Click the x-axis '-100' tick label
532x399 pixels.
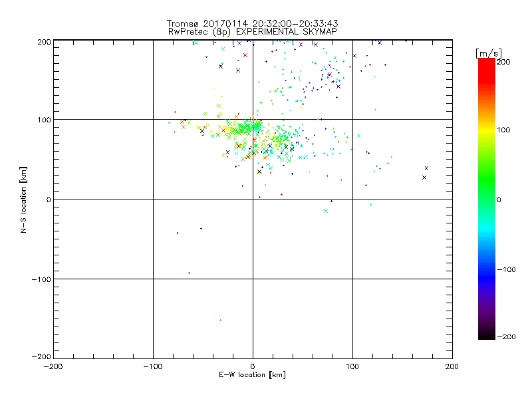[x=153, y=366]
